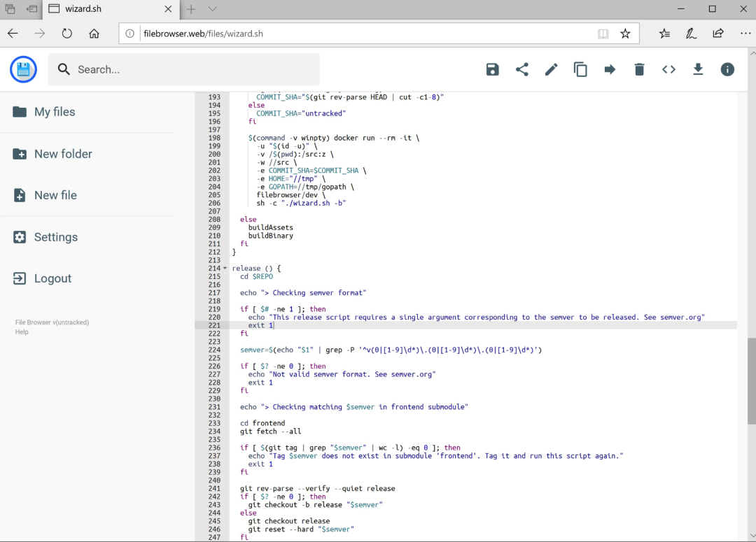Select the wizard.sh browser tab
Image resolution: width=756 pixels, height=542 pixels.
pos(111,9)
